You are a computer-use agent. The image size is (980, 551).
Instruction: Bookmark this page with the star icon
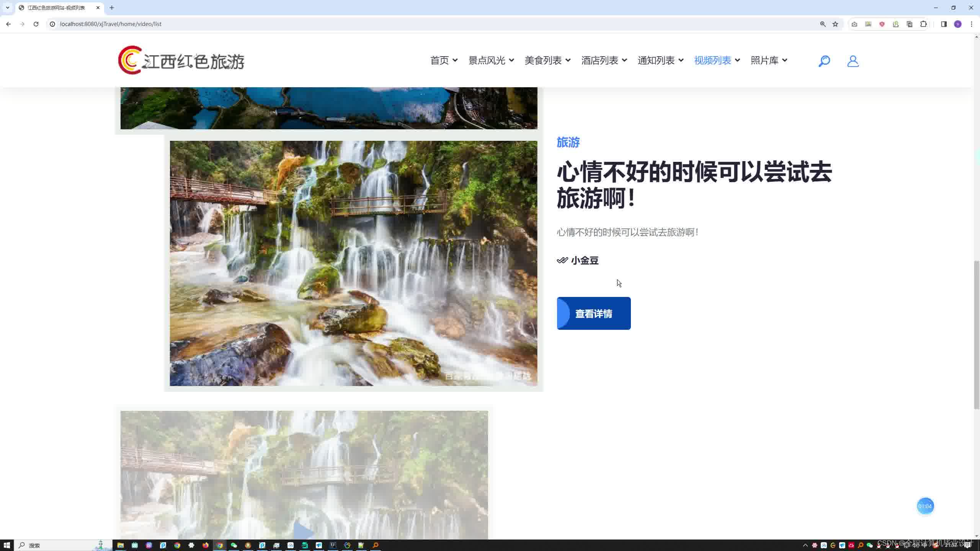[x=835, y=24]
